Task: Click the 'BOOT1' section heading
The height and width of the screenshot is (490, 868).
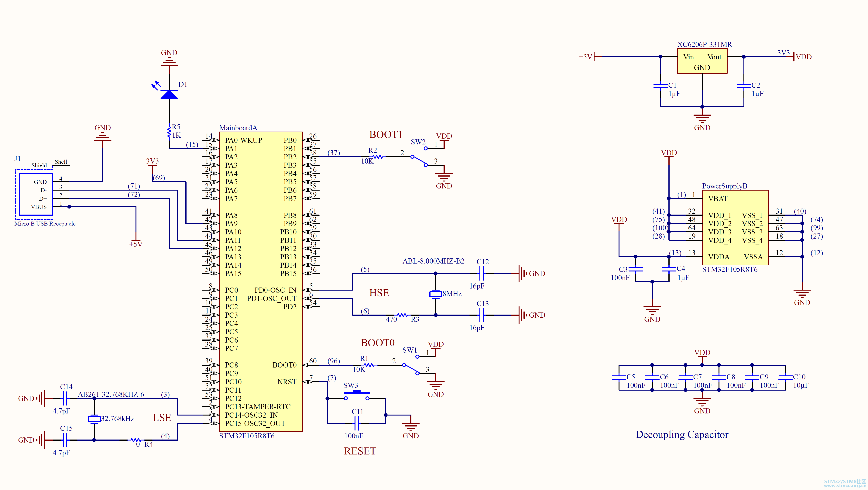Action: 386,134
